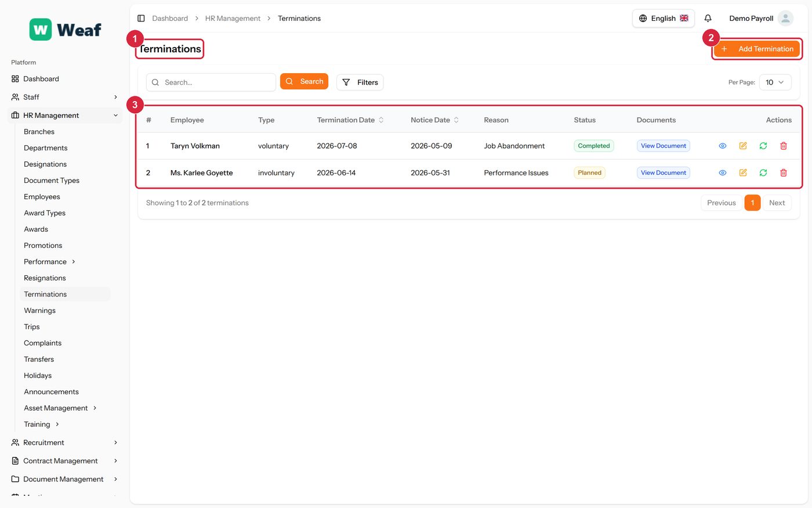Screen dimensions: 812x508
Task: View Taryn Volkman termination (eye icon)
Action: (723, 146)
